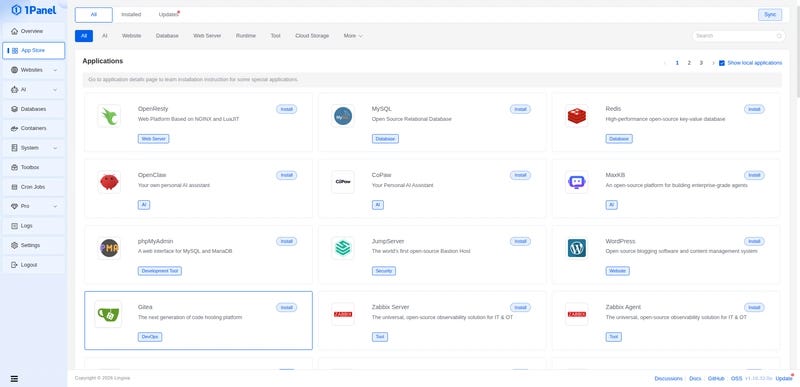The width and height of the screenshot is (800, 387).
Task: Click the Containers sidebar icon
Action: click(x=14, y=128)
